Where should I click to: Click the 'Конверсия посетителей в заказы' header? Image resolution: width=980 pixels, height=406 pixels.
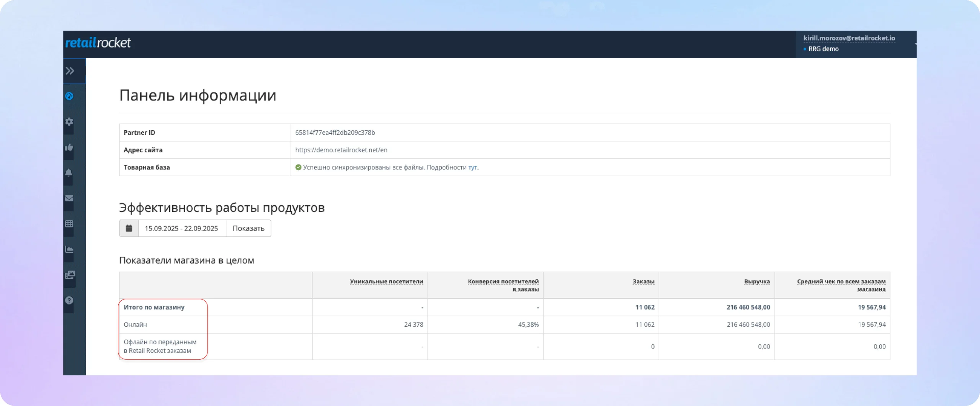(x=503, y=285)
